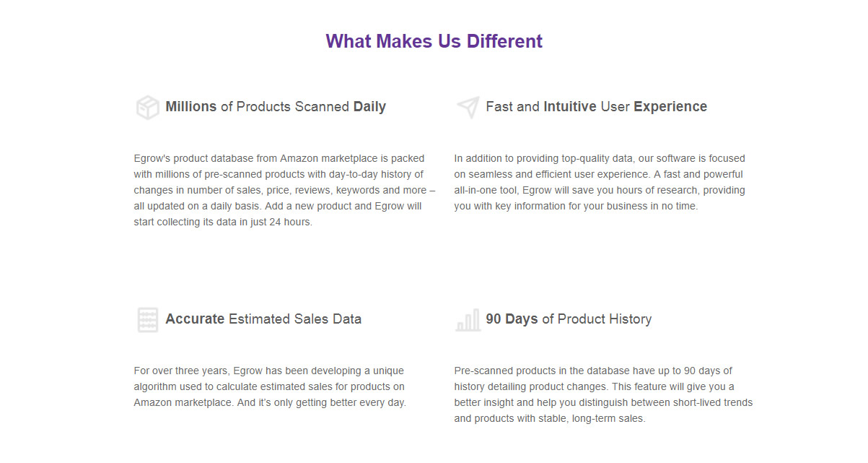Image resolution: width=868 pixels, height=463 pixels.
Task: Click the '90 Days of Product History' heading
Action: click(569, 319)
